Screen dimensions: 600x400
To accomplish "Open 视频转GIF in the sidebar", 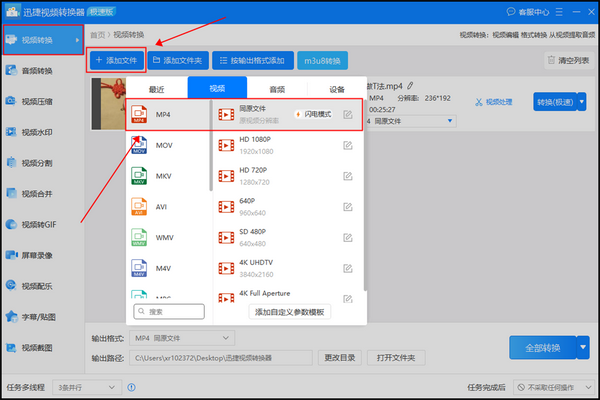I will 40,225.
